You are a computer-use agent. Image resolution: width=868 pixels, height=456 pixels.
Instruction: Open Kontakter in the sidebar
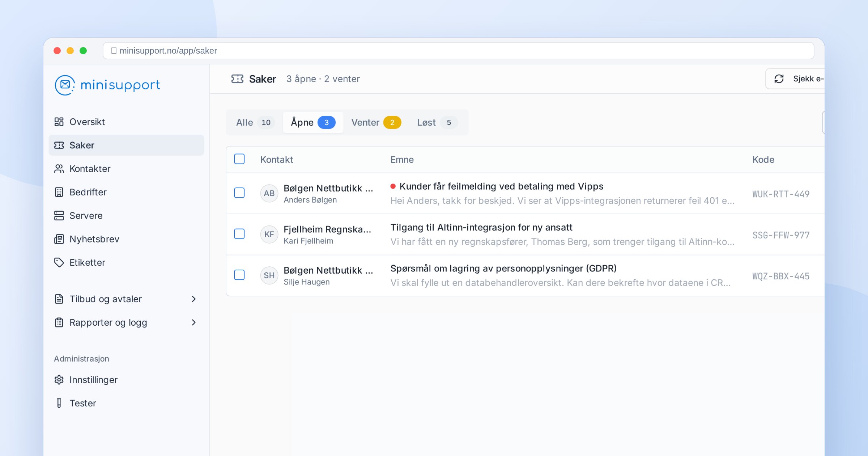(x=126, y=169)
